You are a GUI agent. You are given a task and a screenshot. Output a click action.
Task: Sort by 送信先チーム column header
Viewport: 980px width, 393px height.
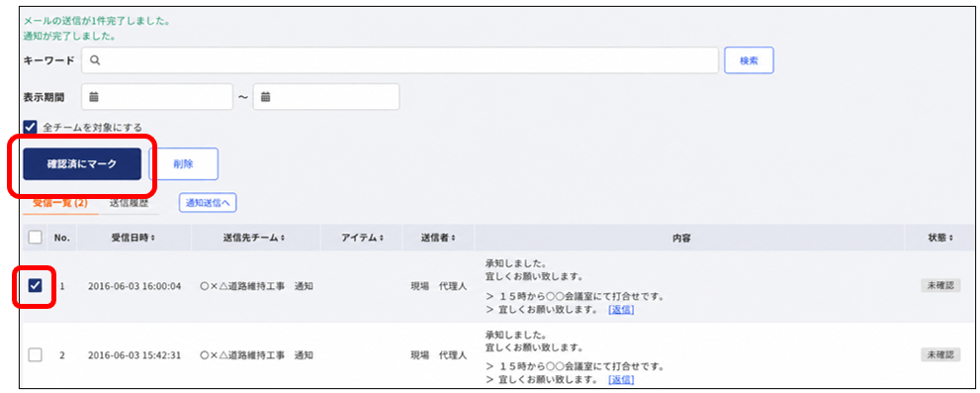[x=254, y=238]
